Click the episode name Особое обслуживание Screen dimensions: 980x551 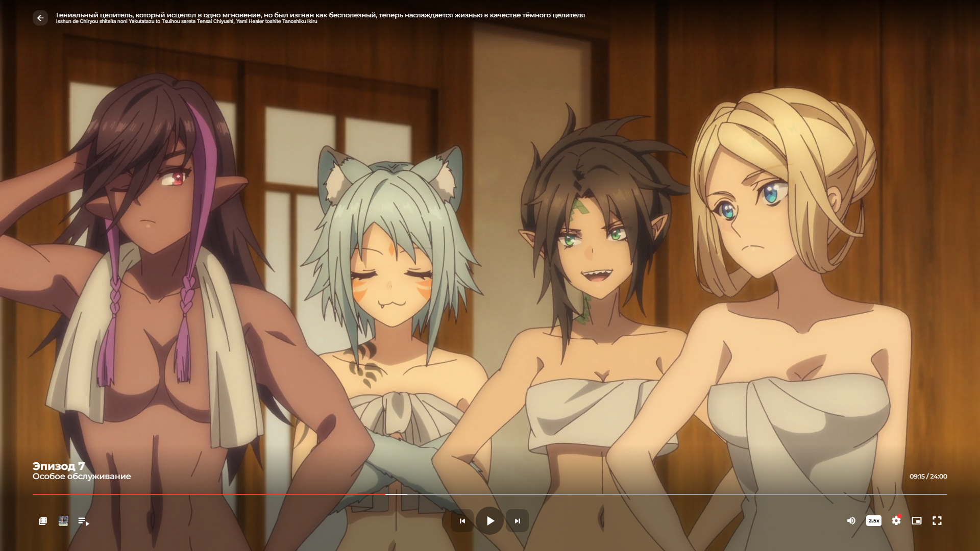point(82,477)
